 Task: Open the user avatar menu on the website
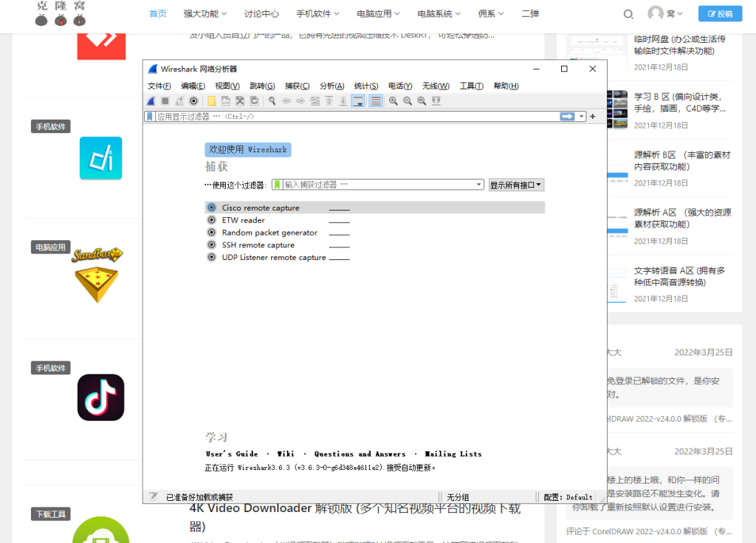point(665,13)
